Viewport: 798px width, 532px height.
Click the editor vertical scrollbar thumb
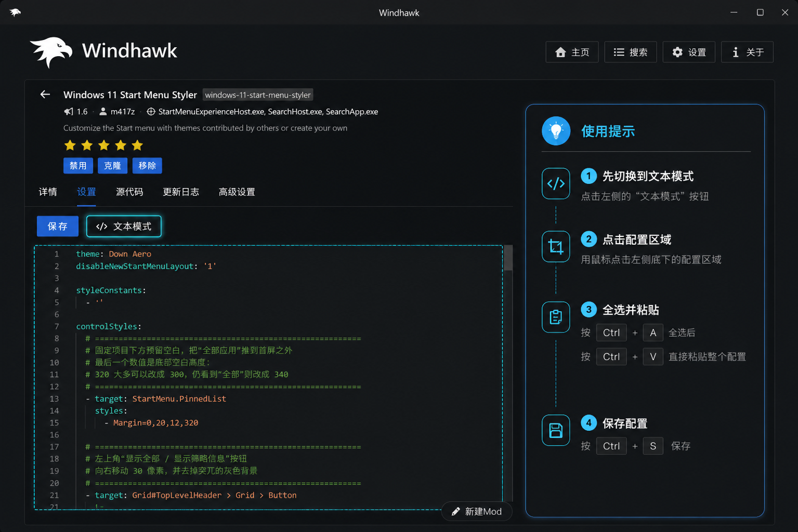click(508, 258)
